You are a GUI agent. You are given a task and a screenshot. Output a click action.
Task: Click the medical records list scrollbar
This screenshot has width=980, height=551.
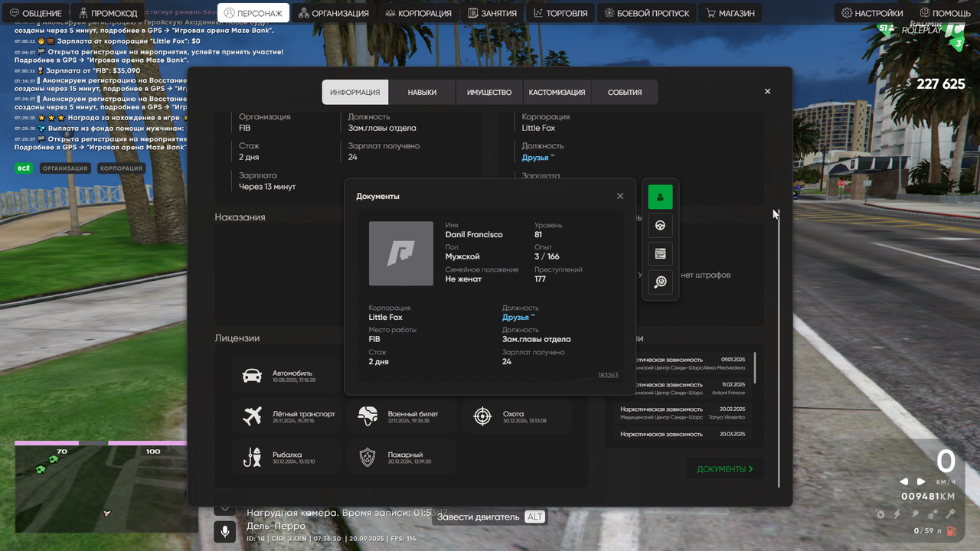755,368
